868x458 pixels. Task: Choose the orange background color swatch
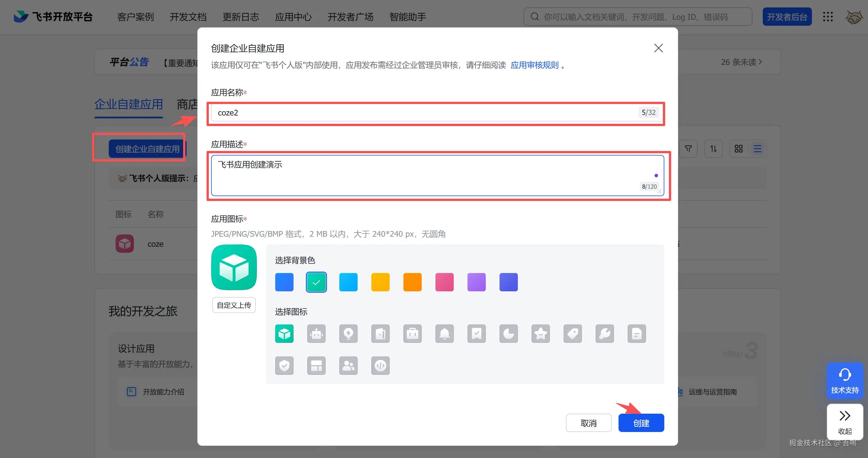pos(412,282)
